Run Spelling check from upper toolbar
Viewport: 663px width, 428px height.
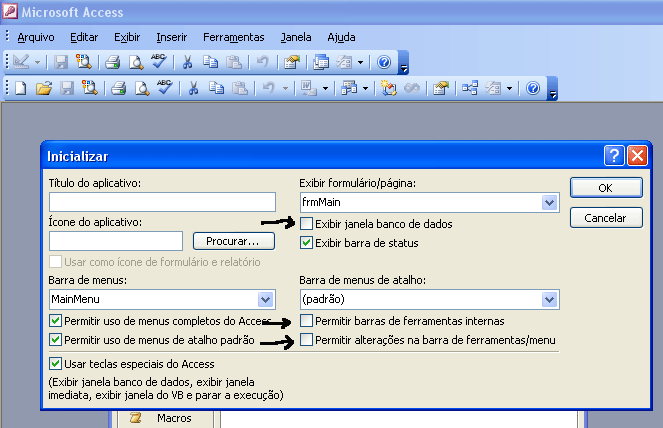coord(159,61)
